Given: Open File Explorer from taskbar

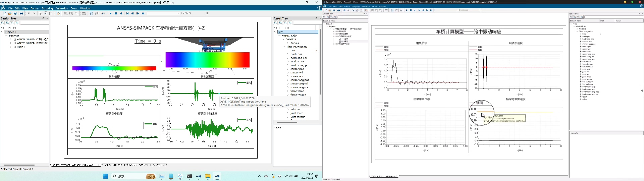Looking at the screenshot, I should [x=208, y=176].
